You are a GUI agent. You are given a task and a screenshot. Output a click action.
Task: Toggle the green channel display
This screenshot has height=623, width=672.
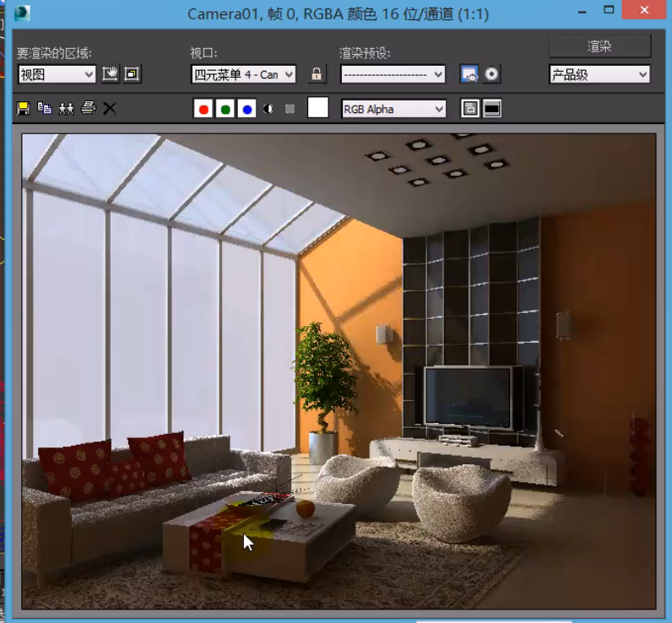225,109
